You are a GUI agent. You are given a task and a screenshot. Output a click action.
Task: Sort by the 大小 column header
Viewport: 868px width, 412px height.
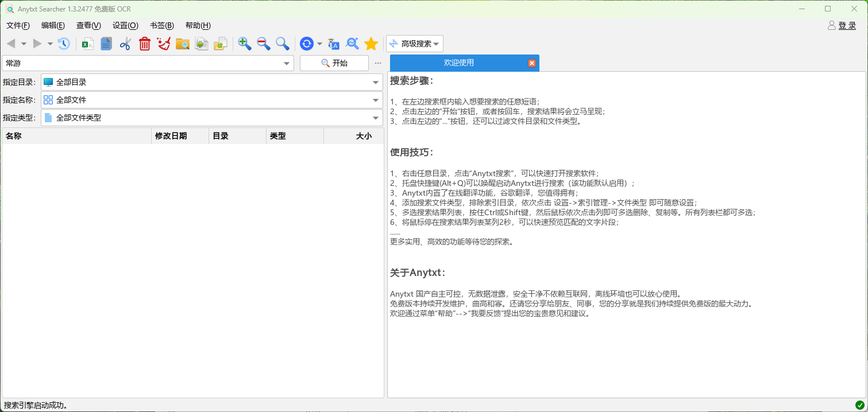(354, 136)
